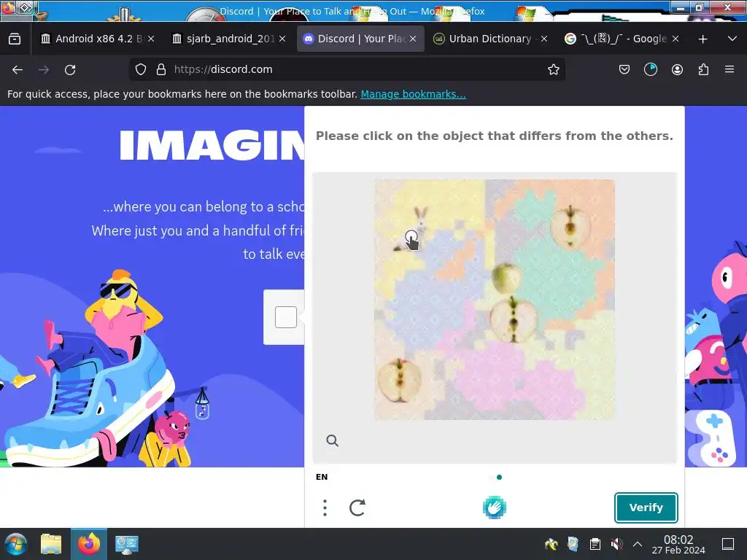The width and height of the screenshot is (747, 560).
Task: Expand hidden system tray icons
Action: (x=638, y=544)
